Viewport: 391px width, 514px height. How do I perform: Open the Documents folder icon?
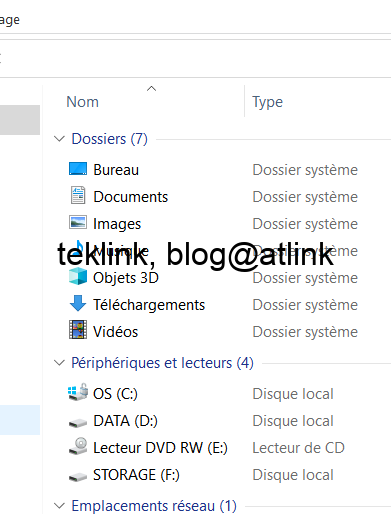[78, 196]
